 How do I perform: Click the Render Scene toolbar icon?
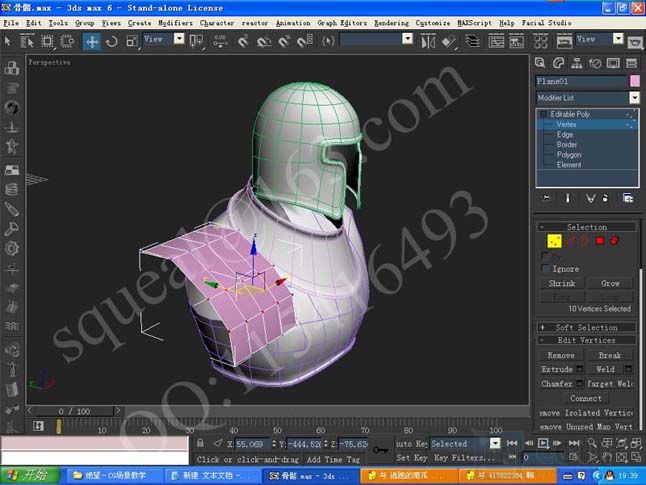[x=564, y=41]
